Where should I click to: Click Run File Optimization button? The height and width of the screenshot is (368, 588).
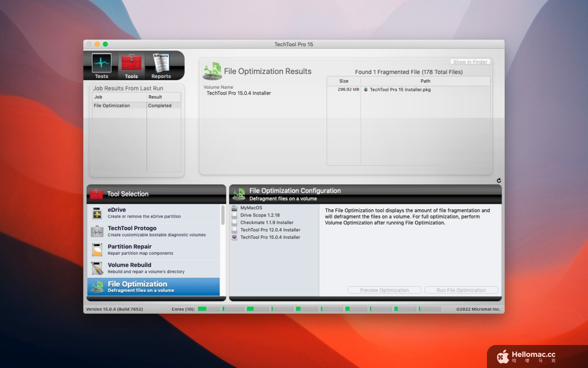click(461, 290)
